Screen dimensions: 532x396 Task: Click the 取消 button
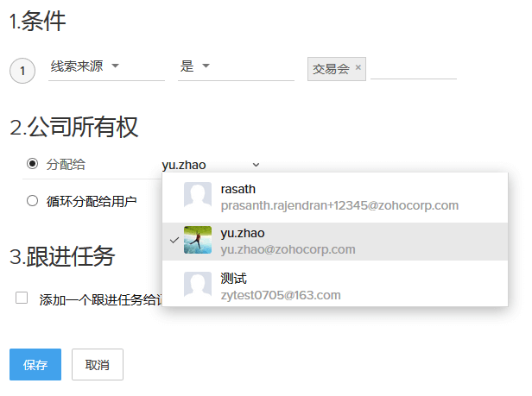(98, 364)
